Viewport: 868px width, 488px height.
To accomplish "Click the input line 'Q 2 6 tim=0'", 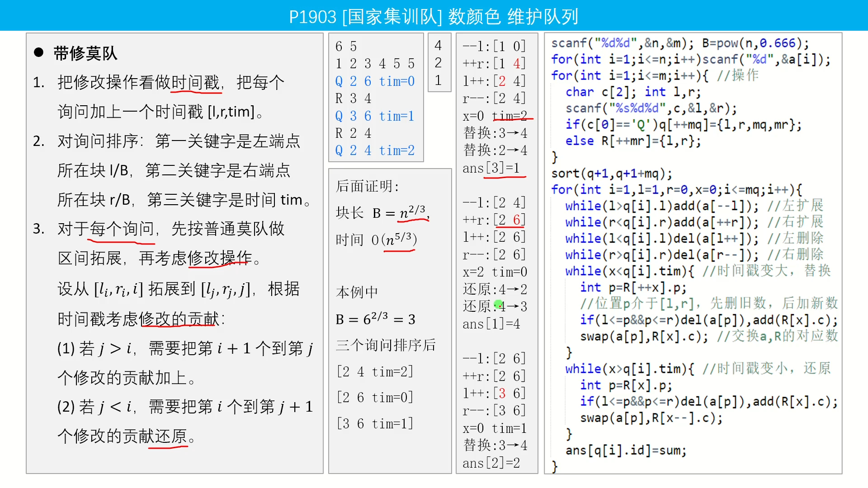I will tap(375, 81).
